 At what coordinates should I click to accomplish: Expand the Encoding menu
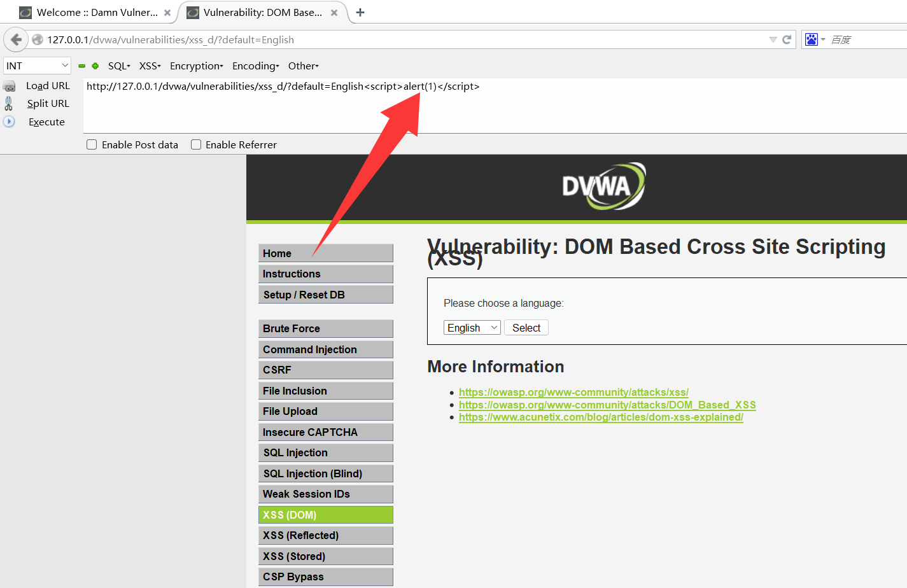[256, 66]
